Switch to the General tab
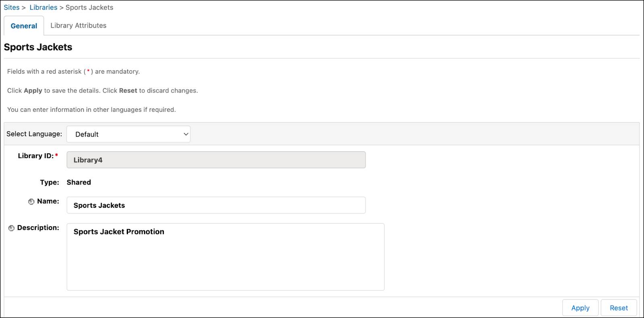This screenshot has width=644, height=318. 24,26
